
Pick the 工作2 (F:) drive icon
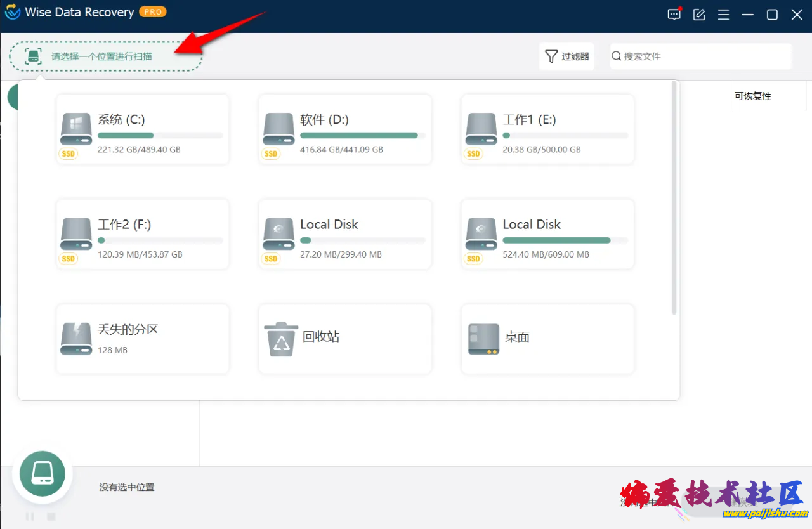[x=76, y=234]
